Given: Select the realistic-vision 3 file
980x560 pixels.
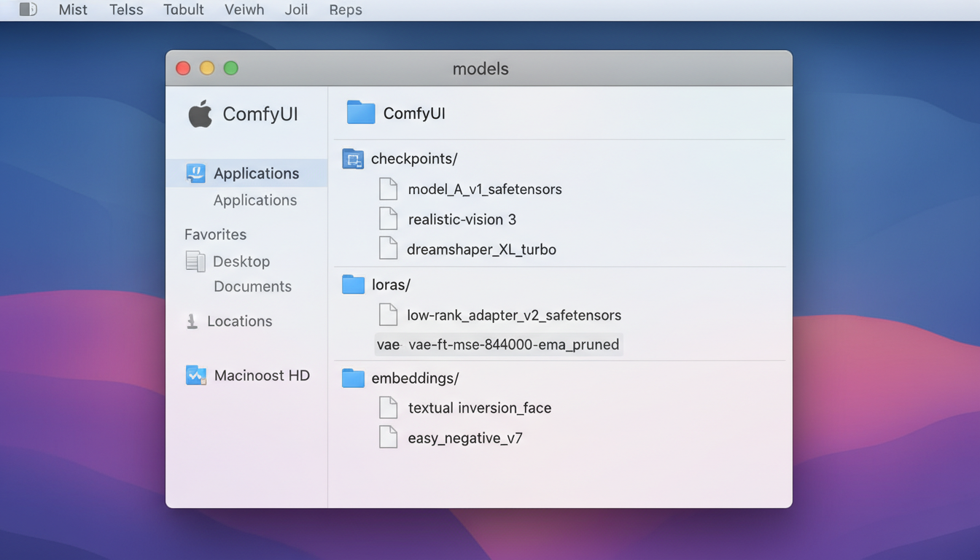Looking at the screenshot, I should (462, 219).
